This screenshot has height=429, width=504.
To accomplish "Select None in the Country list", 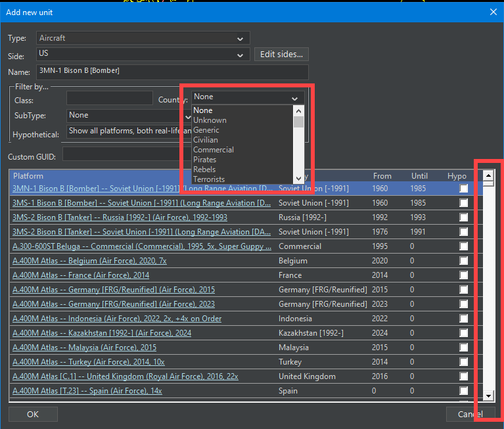I will pos(242,110).
